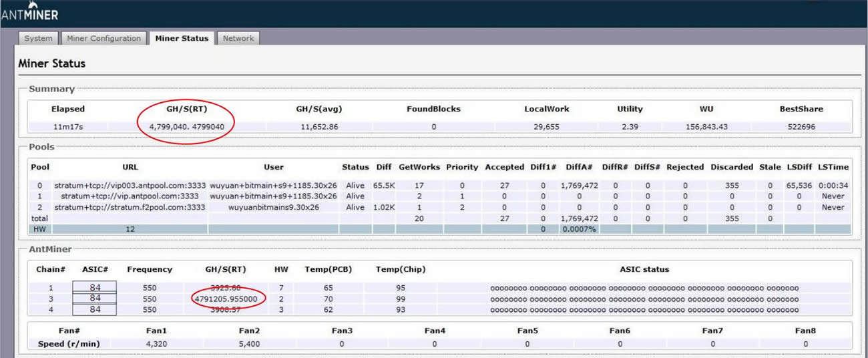Click the Elapsed time 11m17s cell
Screen dimensions: 868x358
click(67, 126)
